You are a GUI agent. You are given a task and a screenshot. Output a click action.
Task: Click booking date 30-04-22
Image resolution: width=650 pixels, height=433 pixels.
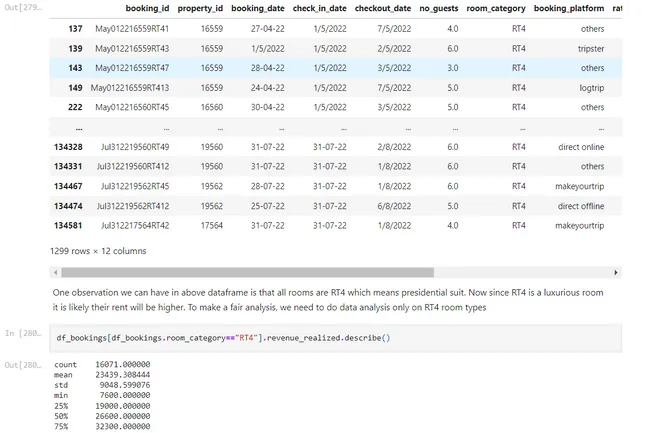click(268, 107)
